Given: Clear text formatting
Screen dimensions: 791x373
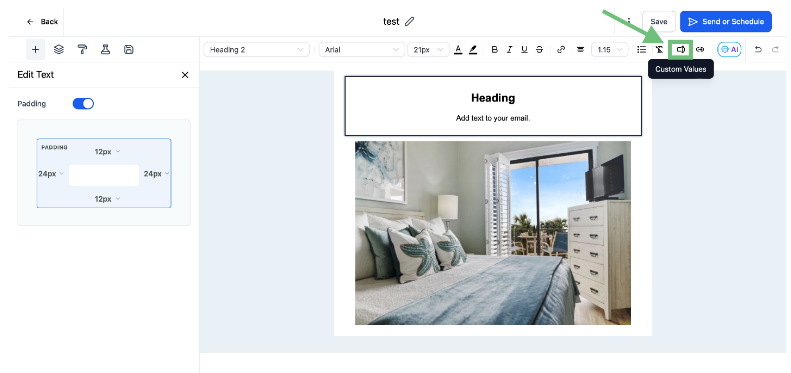Looking at the screenshot, I should coord(659,49).
